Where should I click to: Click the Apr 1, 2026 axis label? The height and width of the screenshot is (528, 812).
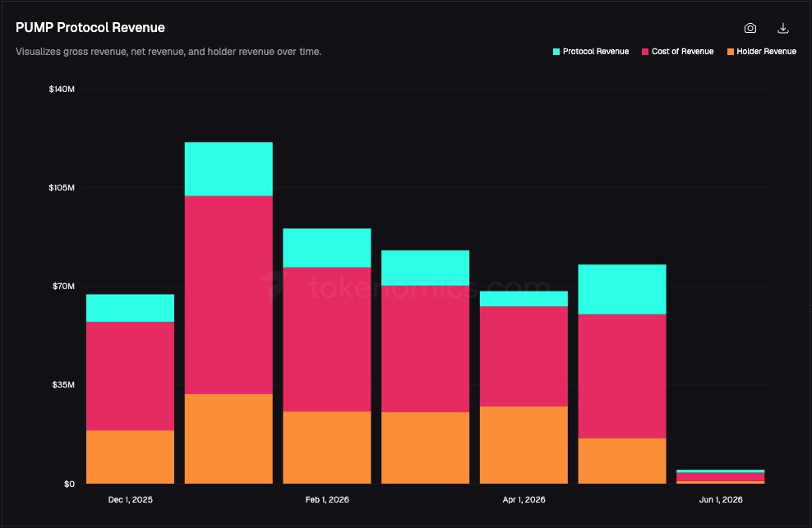(524, 499)
